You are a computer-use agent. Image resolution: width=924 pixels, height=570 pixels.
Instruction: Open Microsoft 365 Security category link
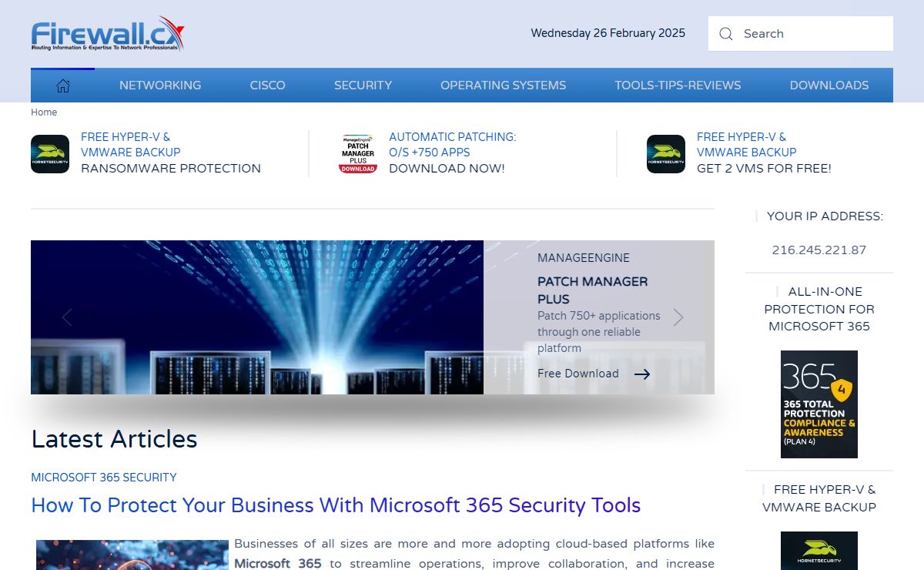click(x=104, y=478)
